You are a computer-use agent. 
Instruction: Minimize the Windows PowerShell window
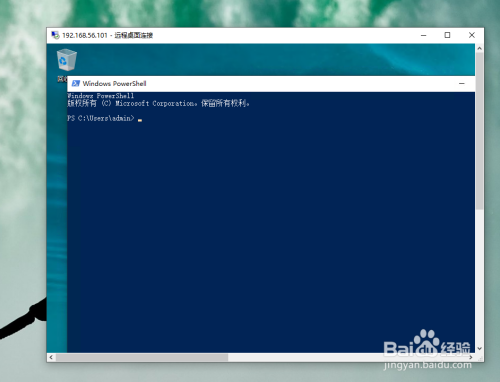[462, 83]
